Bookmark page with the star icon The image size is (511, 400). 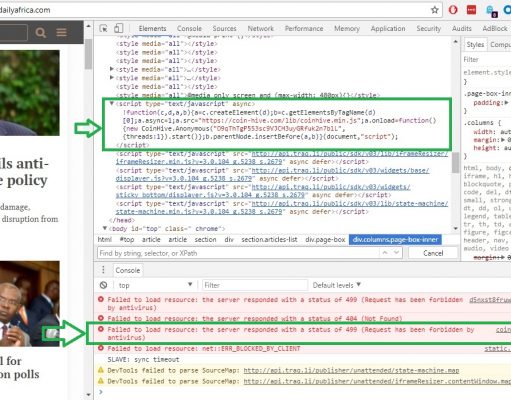(x=434, y=10)
